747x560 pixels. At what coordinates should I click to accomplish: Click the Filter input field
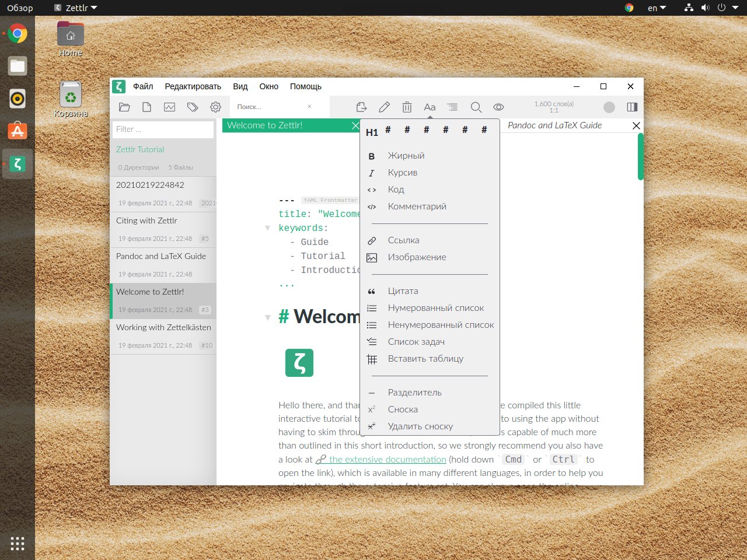[163, 129]
